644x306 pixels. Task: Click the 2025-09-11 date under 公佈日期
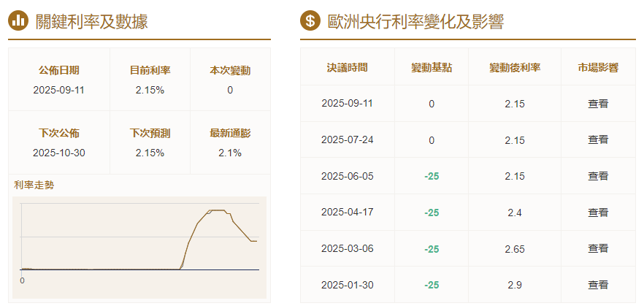tap(58, 90)
